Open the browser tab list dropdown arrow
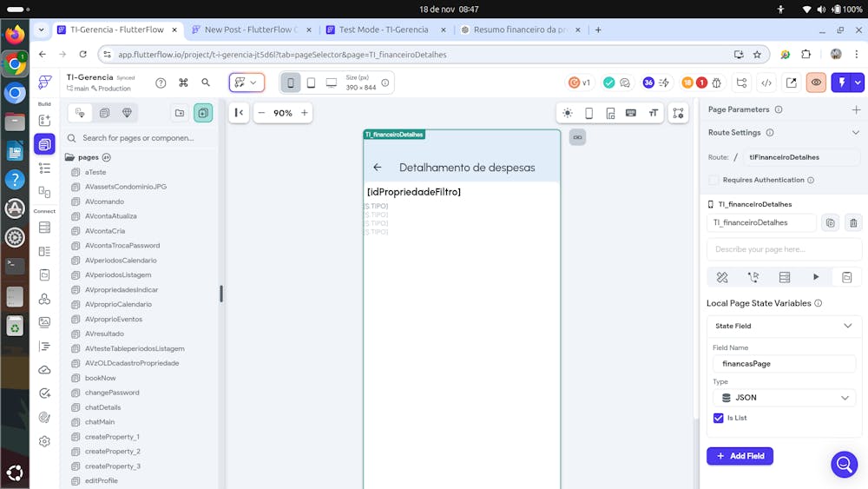Screen dimensions: 868x489 41,30
